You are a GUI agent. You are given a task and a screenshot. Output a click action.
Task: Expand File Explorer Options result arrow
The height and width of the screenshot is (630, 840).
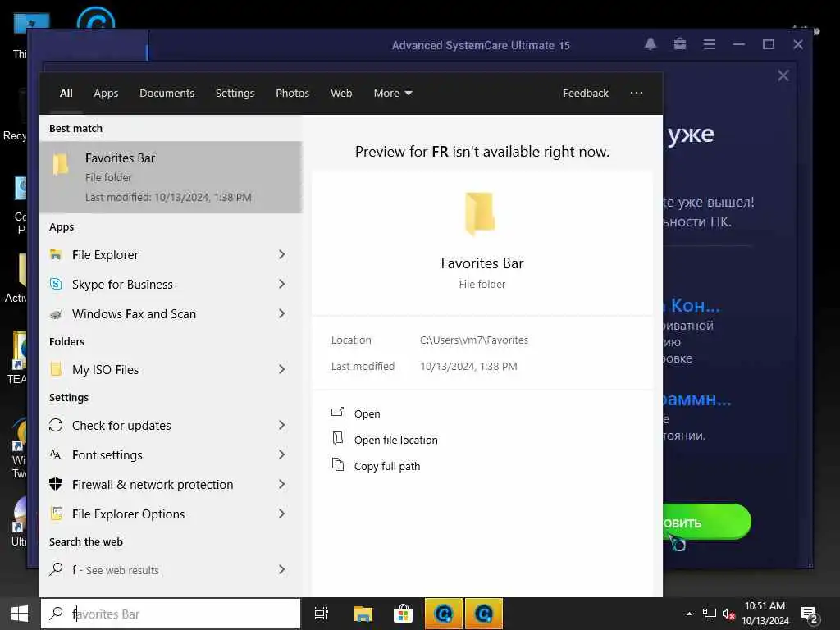pos(282,514)
